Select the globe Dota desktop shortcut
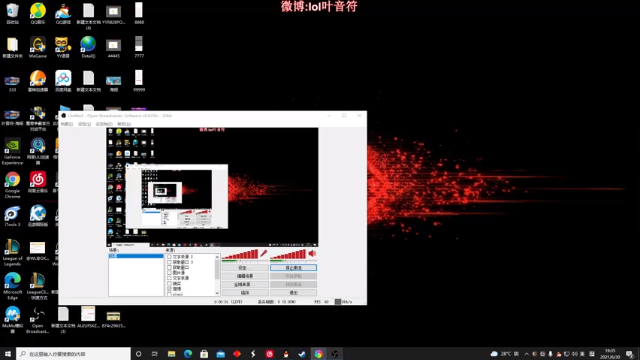 [88, 47]
